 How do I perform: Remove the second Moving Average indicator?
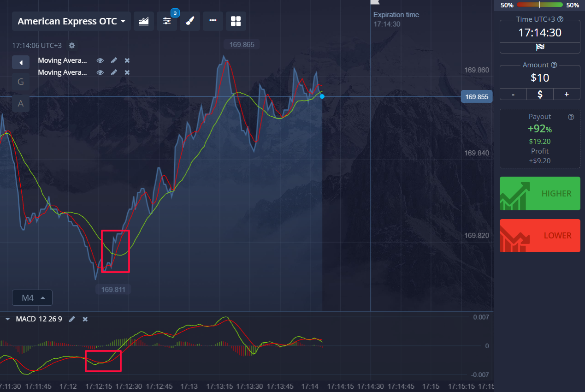tap(127, 72)
